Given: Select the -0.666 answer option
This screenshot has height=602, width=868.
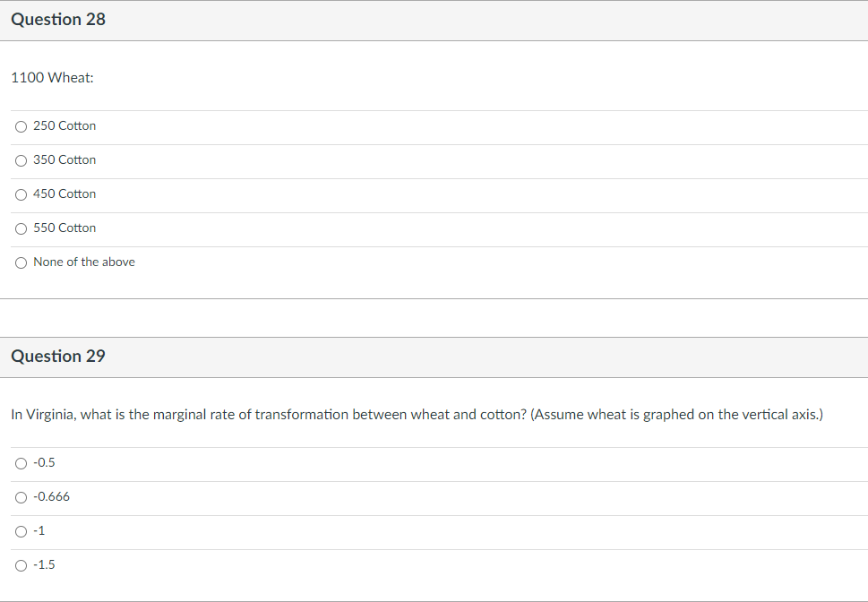Looking at the screenshot, I should 21,497.
